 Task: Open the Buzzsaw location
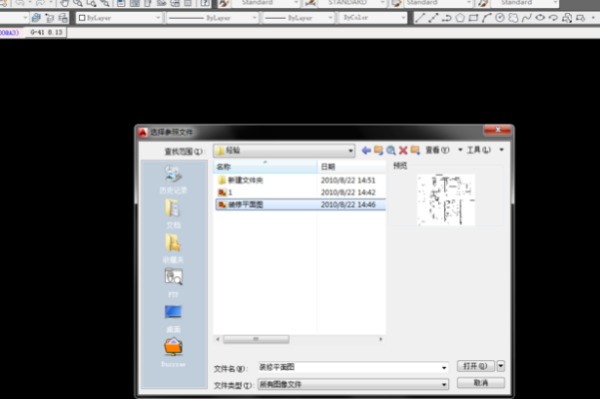173,353
